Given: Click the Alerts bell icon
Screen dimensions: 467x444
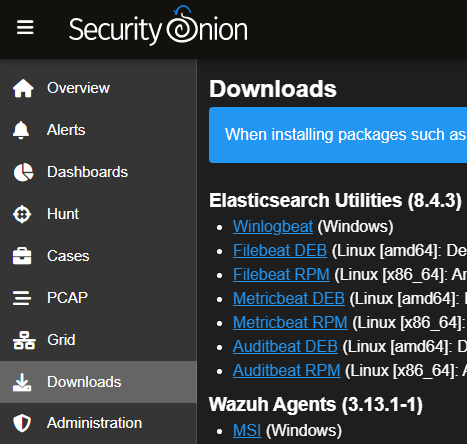Looking at the screenshot, I should 21,130.
